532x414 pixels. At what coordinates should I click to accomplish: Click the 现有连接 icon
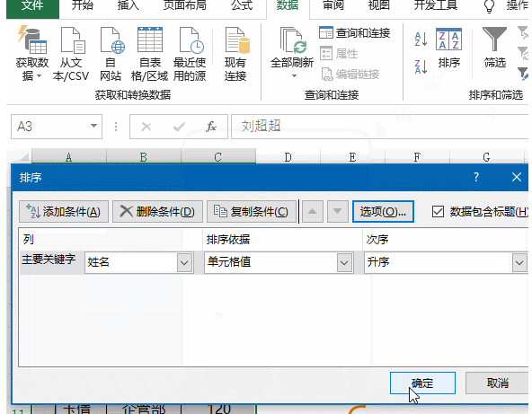point(237,40)
